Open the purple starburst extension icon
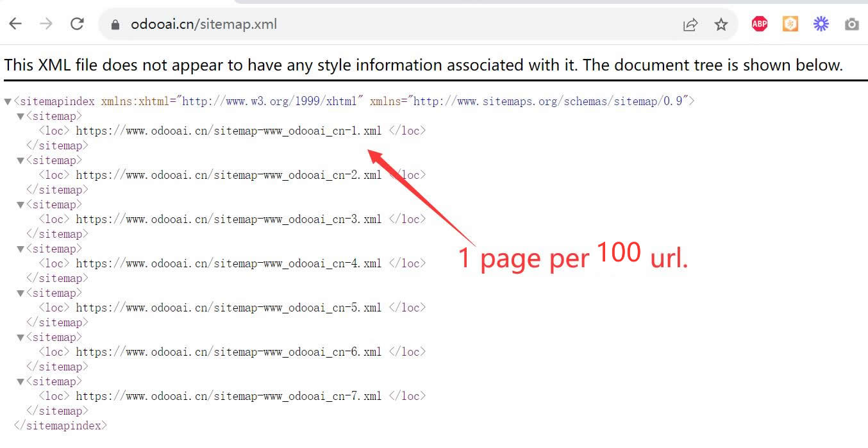Screen dimensions: 868x448 pyautogui.click(x=821, y=24)
